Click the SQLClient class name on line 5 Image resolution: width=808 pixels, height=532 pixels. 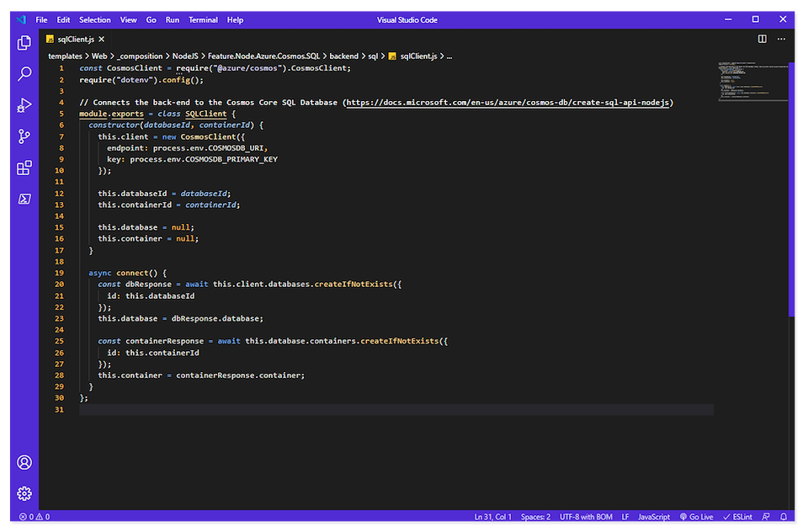[x=205, y=114]
